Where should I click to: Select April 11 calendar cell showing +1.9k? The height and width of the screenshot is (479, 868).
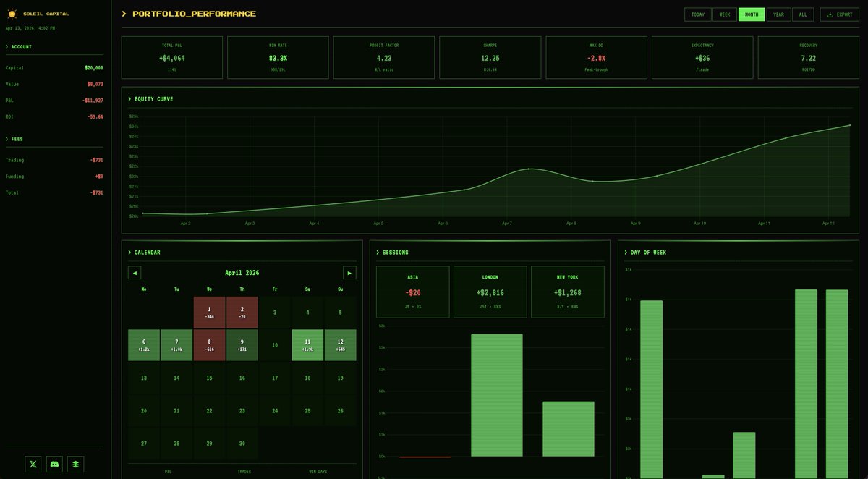[307, 345]
